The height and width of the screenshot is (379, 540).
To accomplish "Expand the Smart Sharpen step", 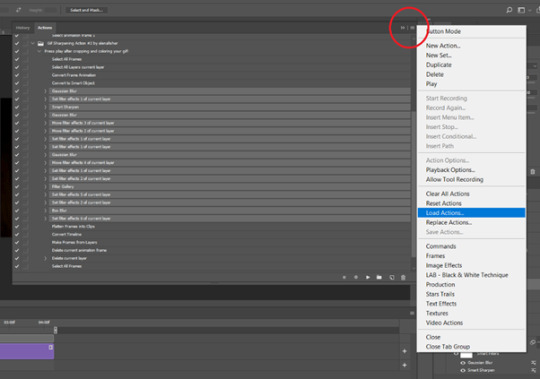I will coord(45,107).
